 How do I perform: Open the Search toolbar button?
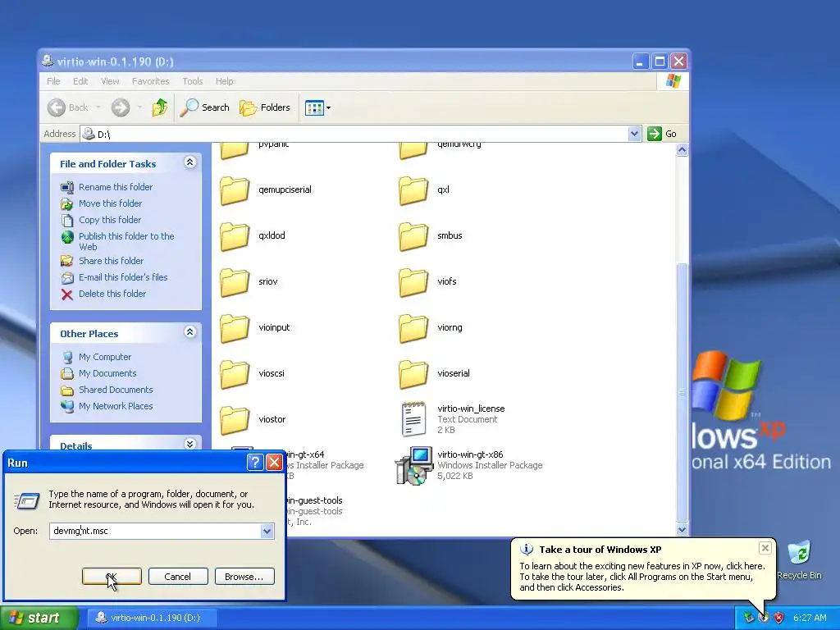[x=204, y=107]
